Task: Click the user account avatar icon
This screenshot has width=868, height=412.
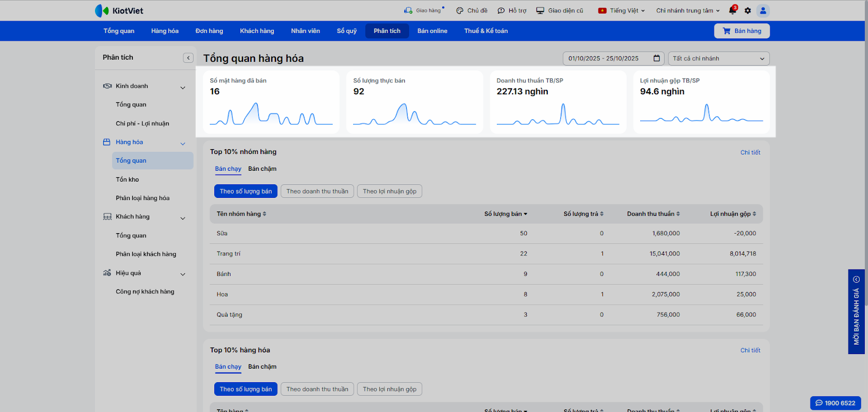Action: click(763, 10)
